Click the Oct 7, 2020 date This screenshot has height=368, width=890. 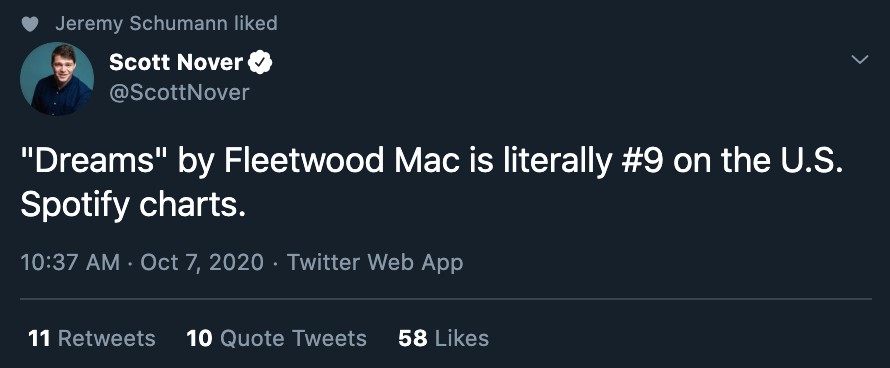pyautogui.click(x=201, y=262)
